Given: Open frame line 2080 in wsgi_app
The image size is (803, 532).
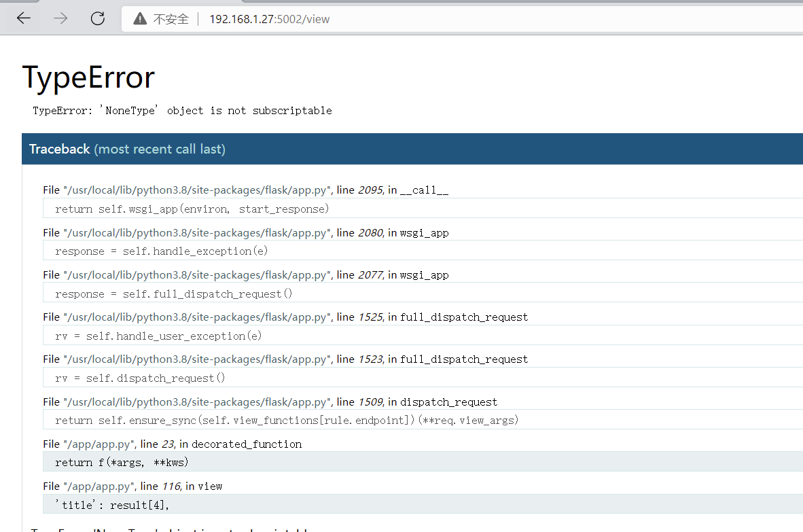Looking at the screenshot, I should click(x=246, y=232).
